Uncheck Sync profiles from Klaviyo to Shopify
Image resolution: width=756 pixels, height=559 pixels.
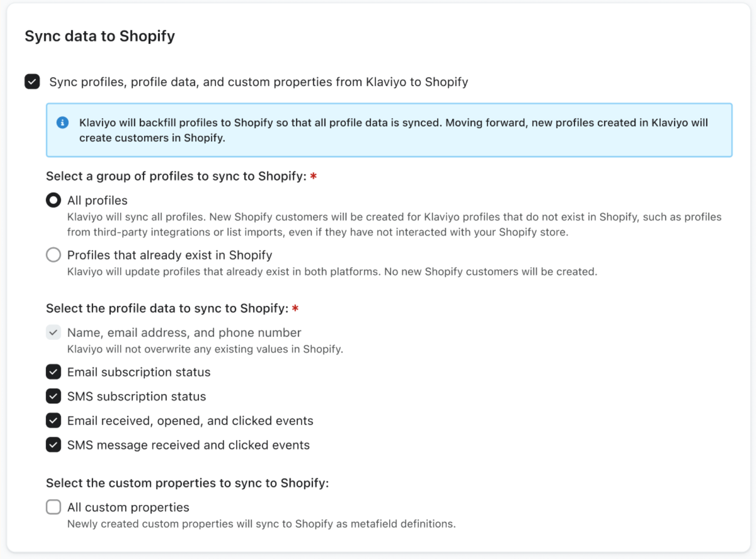click(x=32, y=81)
